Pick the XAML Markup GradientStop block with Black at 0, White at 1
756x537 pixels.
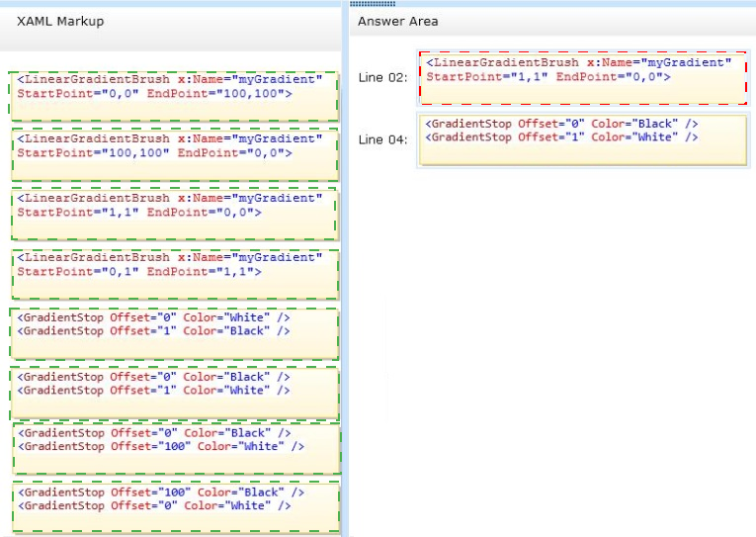(x=174, y=394)
